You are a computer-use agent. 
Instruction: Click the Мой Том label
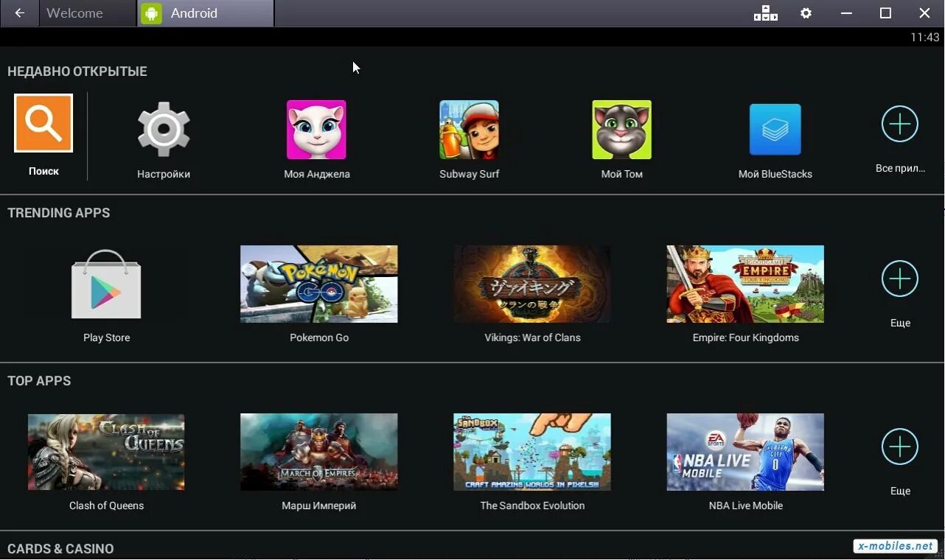622,175
